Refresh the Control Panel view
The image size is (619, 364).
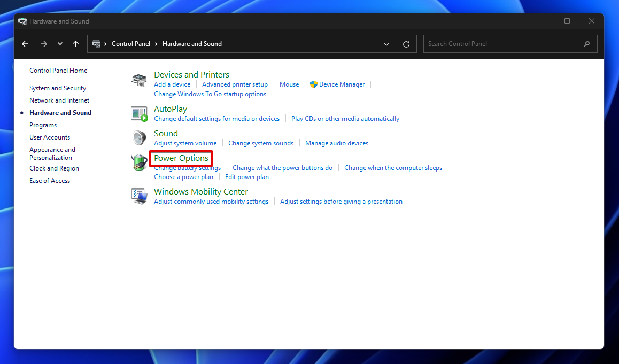tap(406, 44)
